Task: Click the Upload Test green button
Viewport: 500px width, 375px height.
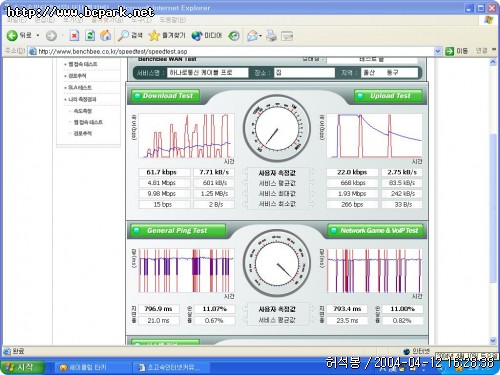Action: point(388,96)
